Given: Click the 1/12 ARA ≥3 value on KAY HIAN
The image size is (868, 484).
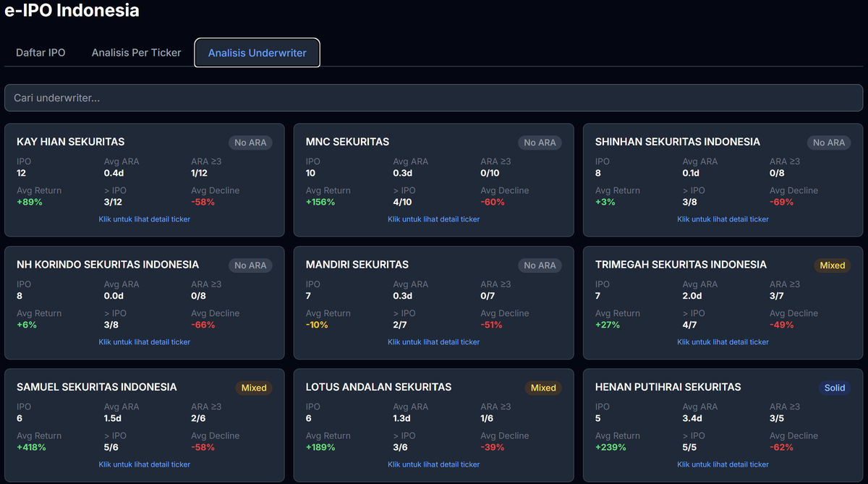Looking at the screenshot, I should pyautogui.click(x=200, y=173).
